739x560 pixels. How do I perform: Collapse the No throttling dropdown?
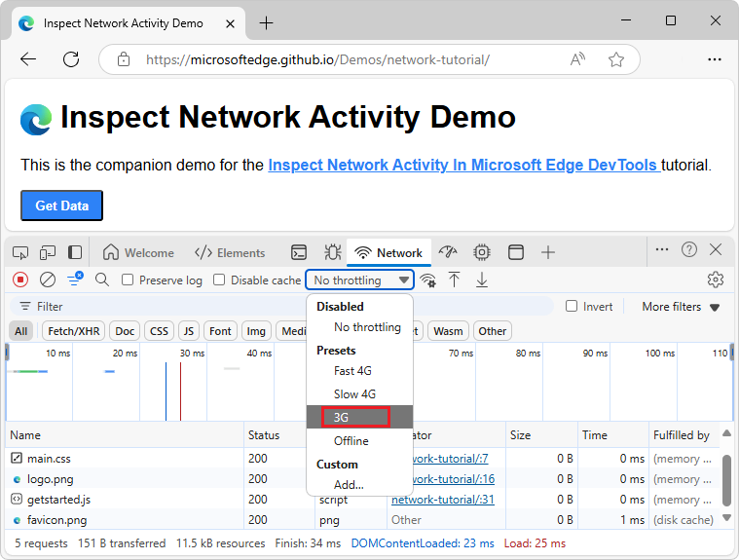360,280
